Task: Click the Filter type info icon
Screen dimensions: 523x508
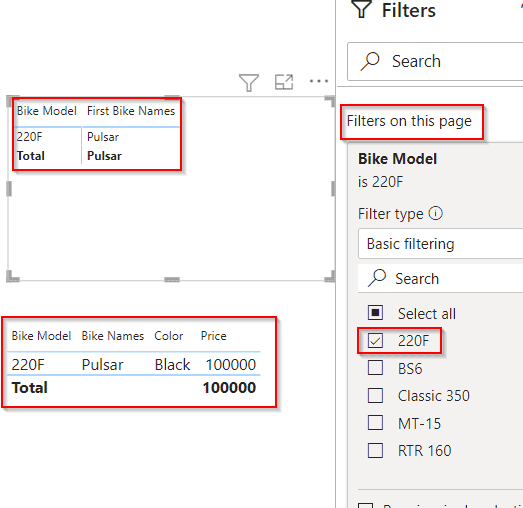Action: click(x=436, y=213)
